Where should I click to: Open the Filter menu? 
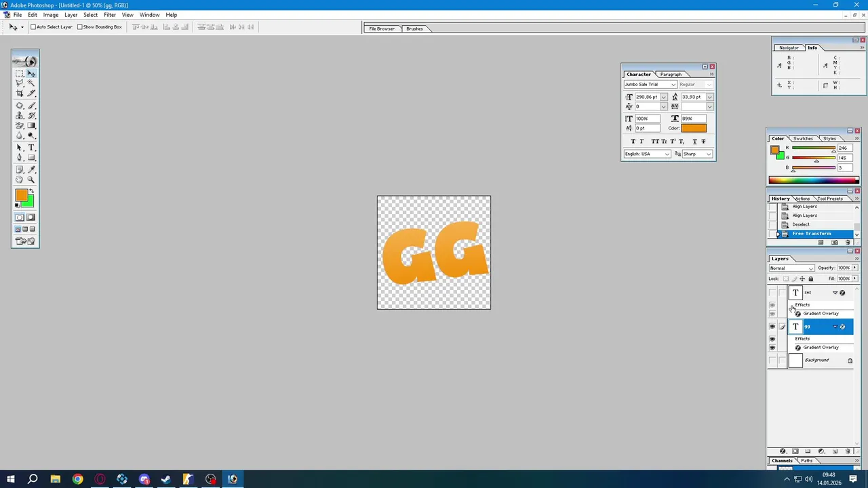click(110, 15)
